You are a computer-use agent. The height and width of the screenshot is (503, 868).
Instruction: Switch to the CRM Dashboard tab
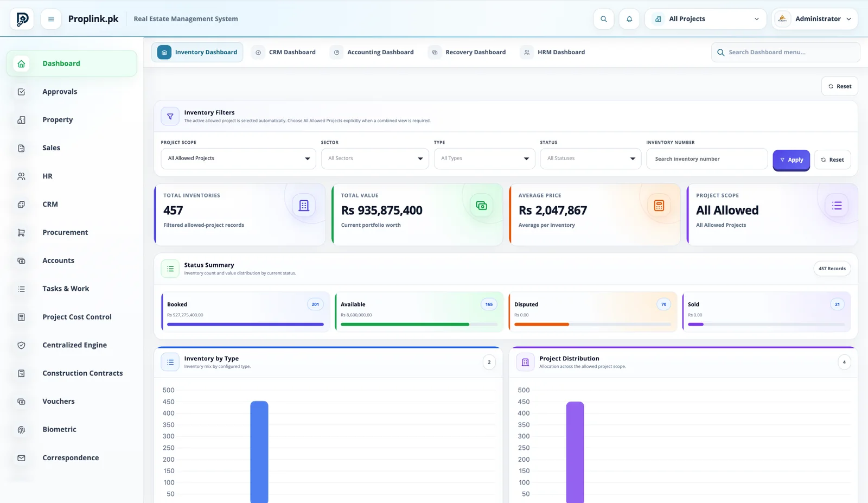point(285,53)
